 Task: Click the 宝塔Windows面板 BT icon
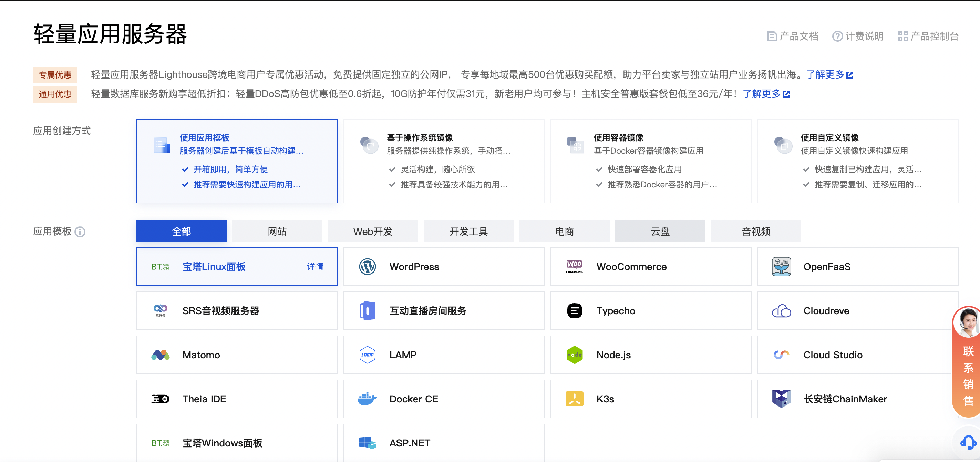tap(160, 443)
